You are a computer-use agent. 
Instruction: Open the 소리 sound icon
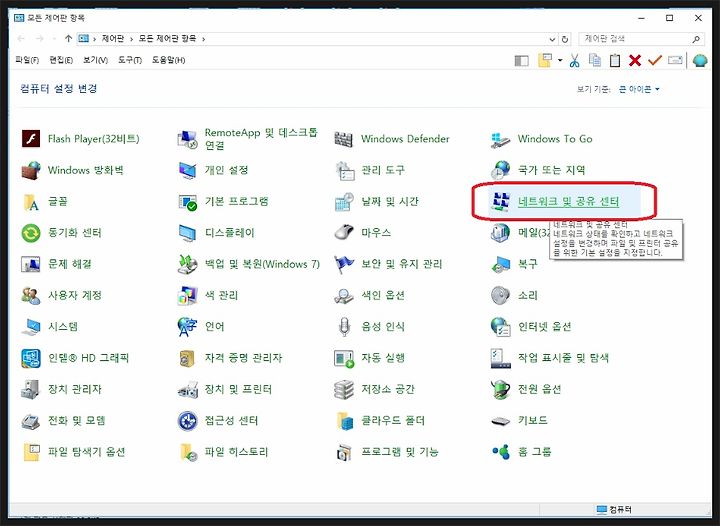click(x=501, y=295)
